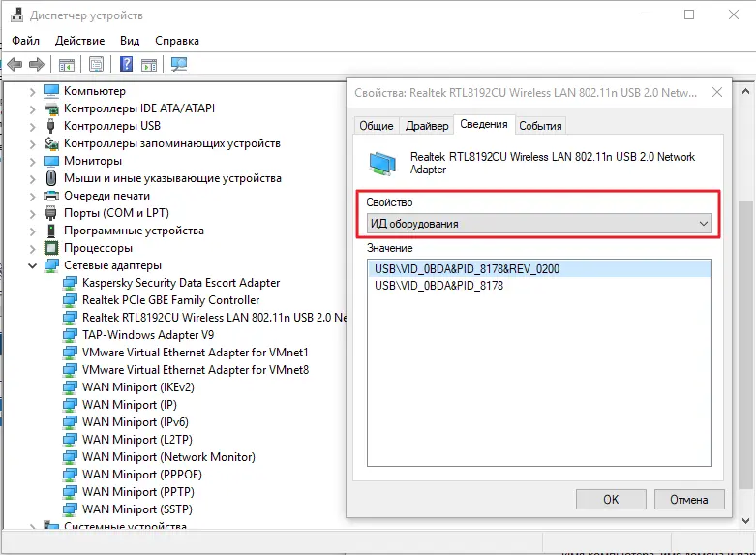Select WAN Miniport (PPTP) row
Viewport: 756px width, 555px height.
point(137,492)
